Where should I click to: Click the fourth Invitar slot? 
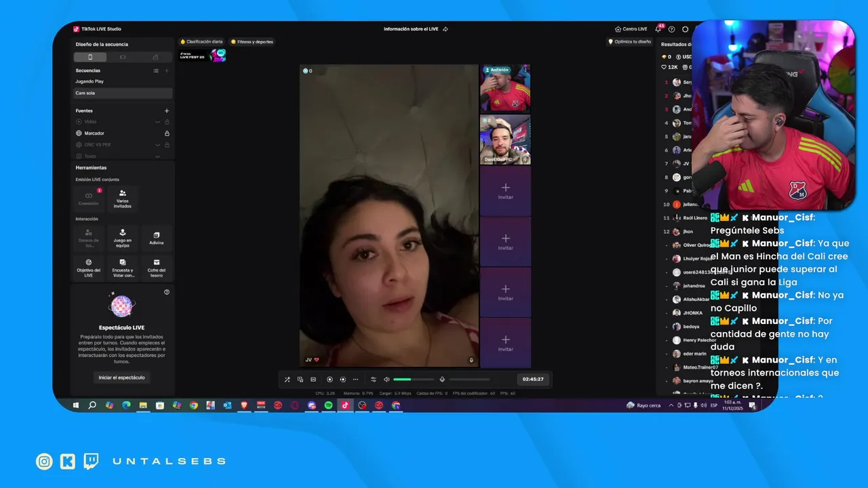point(505,343)
